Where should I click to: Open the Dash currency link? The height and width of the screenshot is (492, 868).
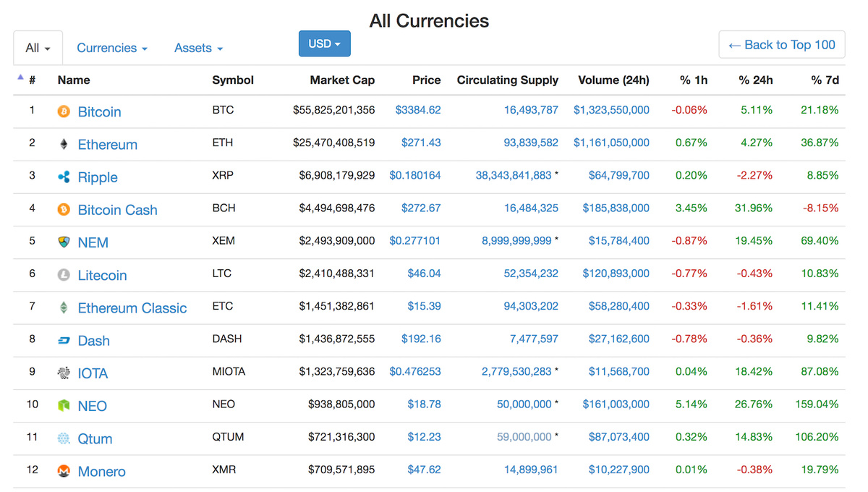pyautogui.click(x=94, y=341)
